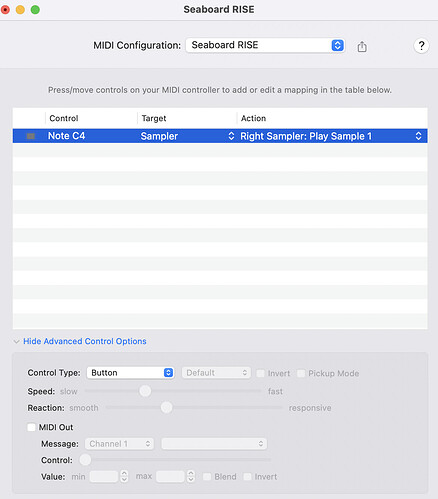Open the Sampler target dropdown
Image resolution: width=438 pixels, height=499 pixels.
click(187, 136)
